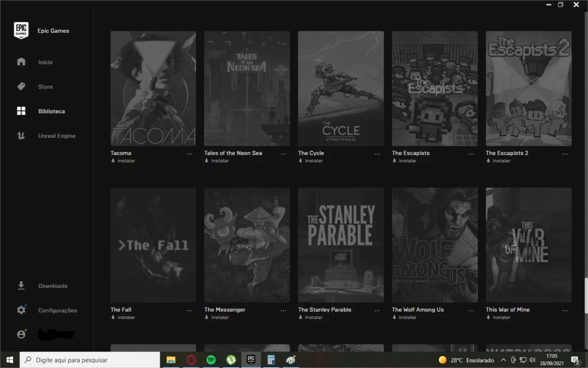Screen dimensions: 588x368
Task: Open the Downloads arrow icon
Action: pyautogui.click(x=21, y=286)
